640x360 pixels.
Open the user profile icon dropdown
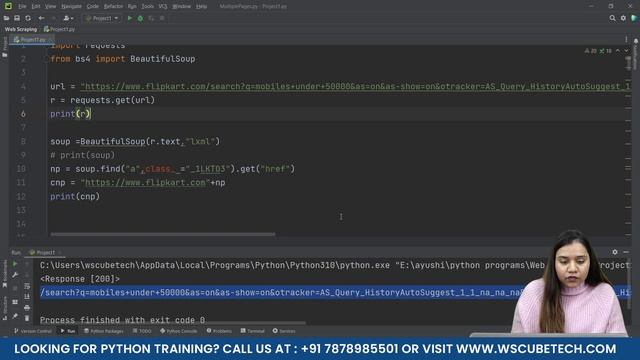[x=68, y=18]
